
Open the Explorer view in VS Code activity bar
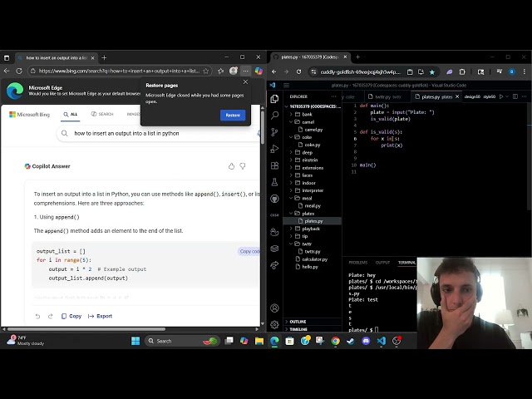coord(274,99)
